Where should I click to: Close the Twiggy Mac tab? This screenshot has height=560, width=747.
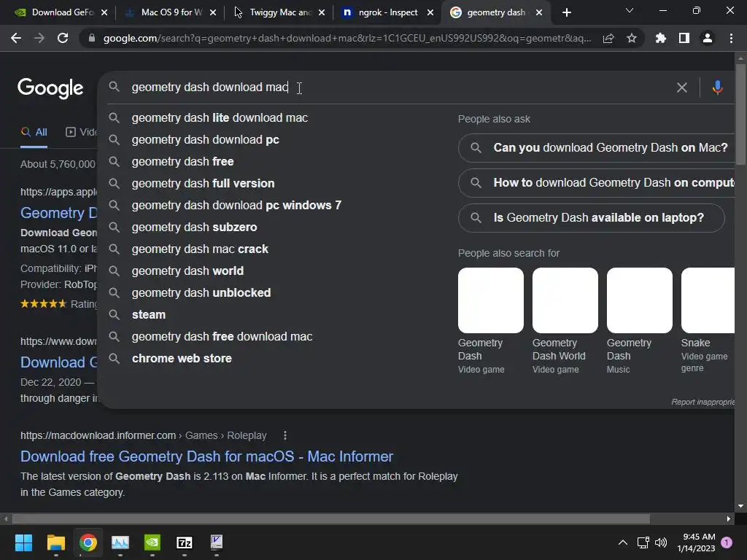[x=322, y=13]
